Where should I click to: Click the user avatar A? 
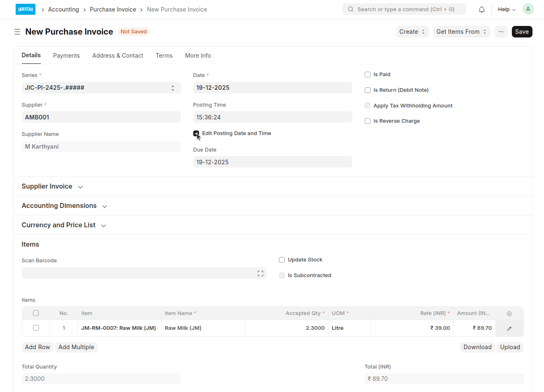(528, 9)
